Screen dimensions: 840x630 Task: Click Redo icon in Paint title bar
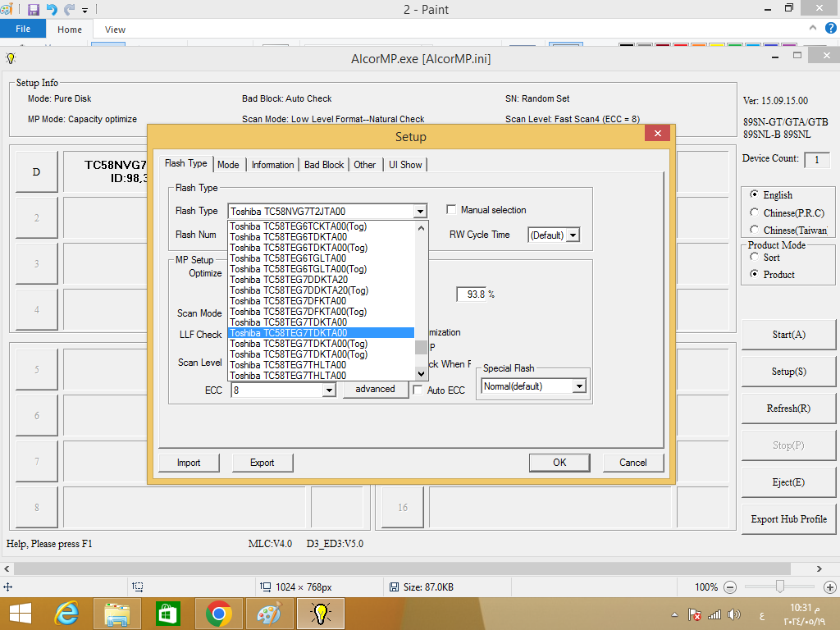coord(69,9)
